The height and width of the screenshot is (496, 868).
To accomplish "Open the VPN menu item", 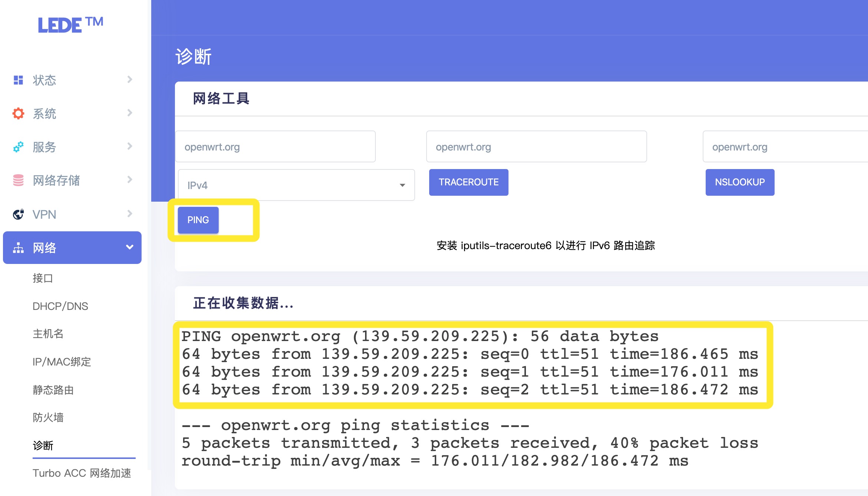I will pyautogui.click(x=72, y=214).
